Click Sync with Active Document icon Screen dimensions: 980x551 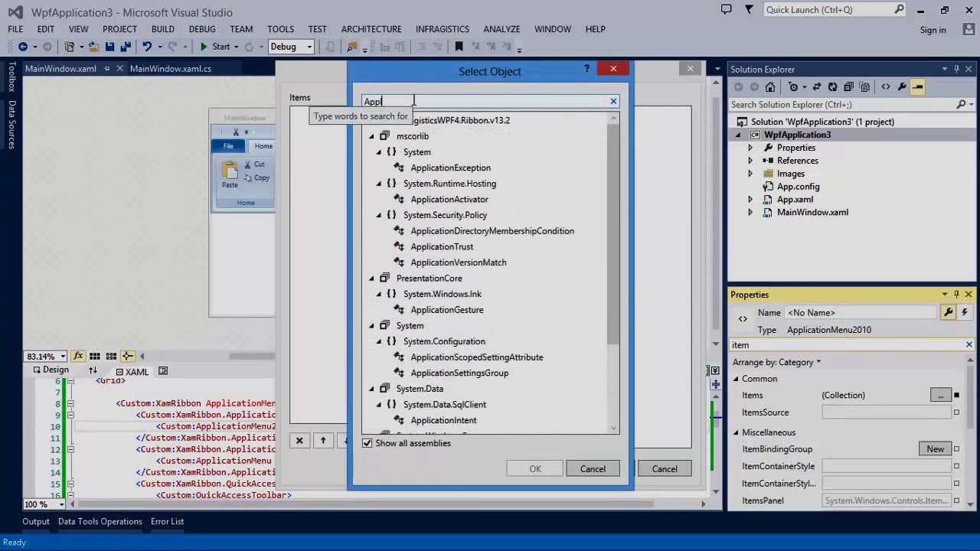(x=816, y=86)
